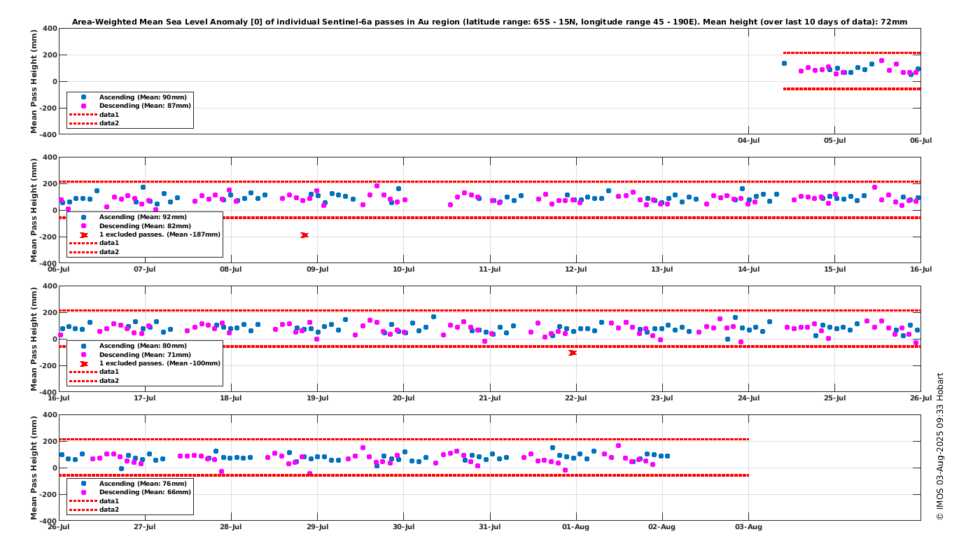This screenshot has width=980, height=560.
Task: Select the 09-Jul axis label
Action: tap(317, 269)
